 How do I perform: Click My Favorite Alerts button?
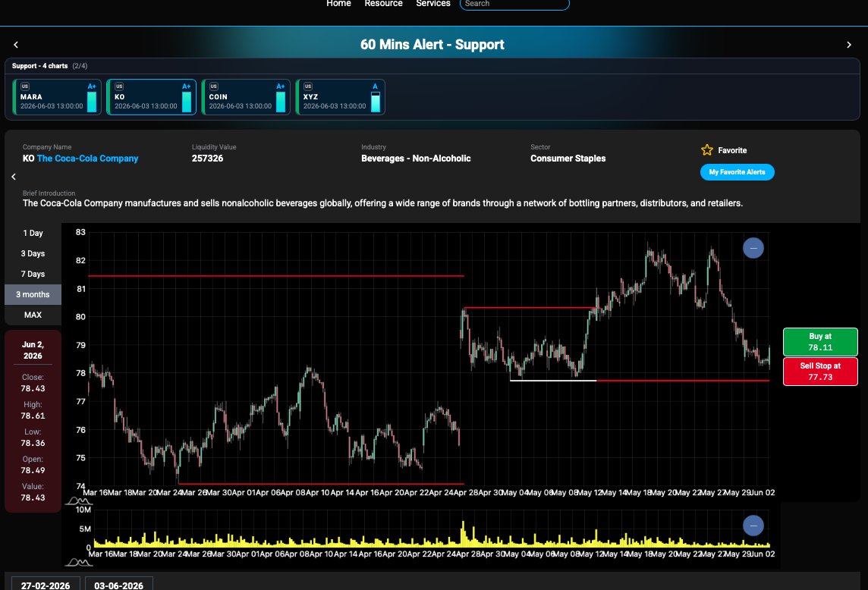pos(737,172)
